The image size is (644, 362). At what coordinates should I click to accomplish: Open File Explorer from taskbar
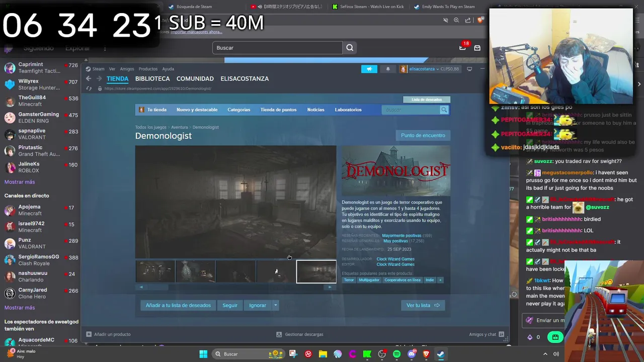pos(323,354)
